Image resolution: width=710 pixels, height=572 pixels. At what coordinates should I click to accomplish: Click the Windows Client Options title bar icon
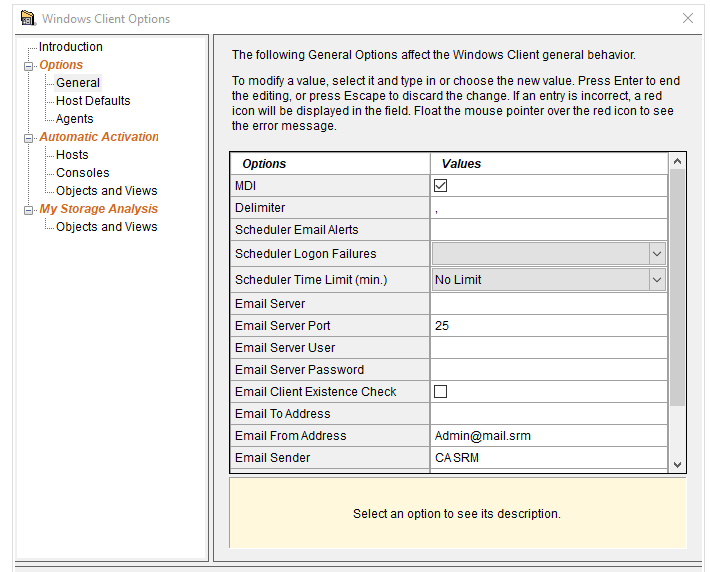[x=27, y=18]
